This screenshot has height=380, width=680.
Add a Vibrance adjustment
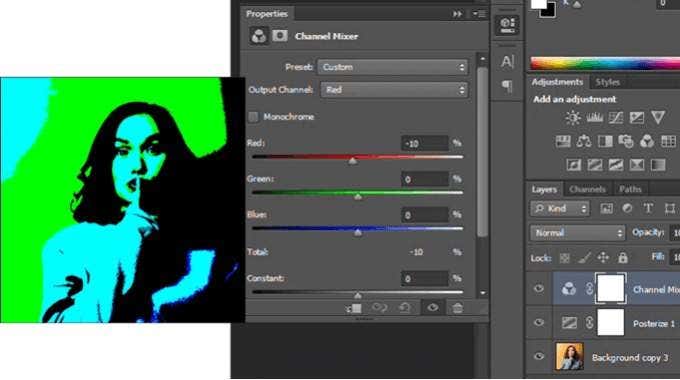point(658,118)
